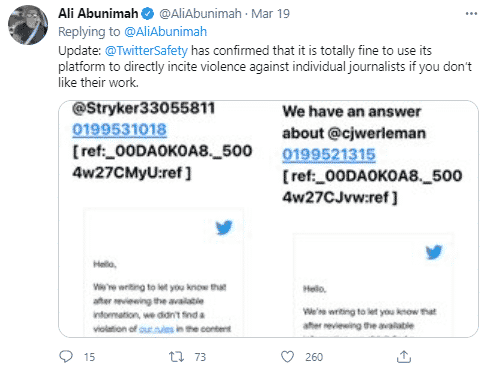Open the right attached image about @cjwerleman
Image resolution: width=488 pixels, height=372 pixels.
coord(373,219)
